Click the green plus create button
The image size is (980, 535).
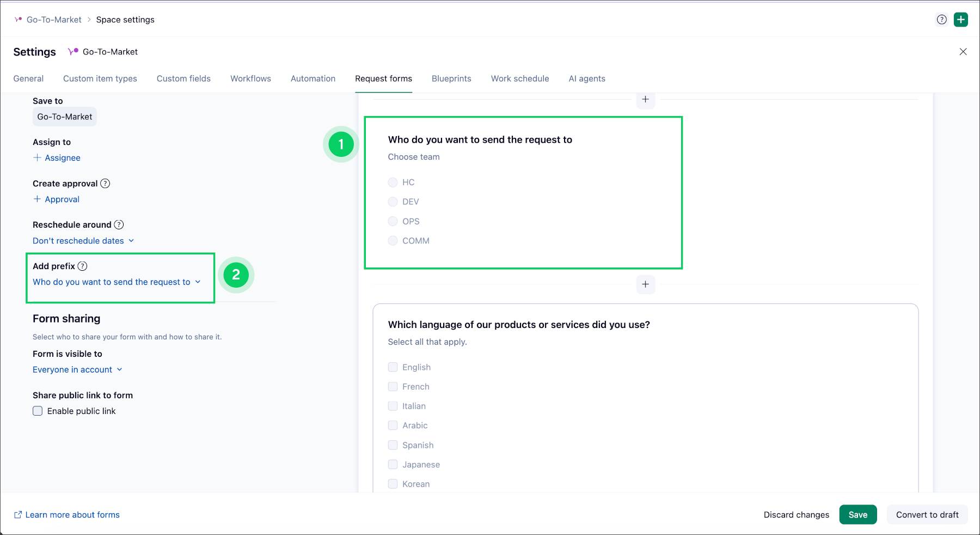point(961,20)
